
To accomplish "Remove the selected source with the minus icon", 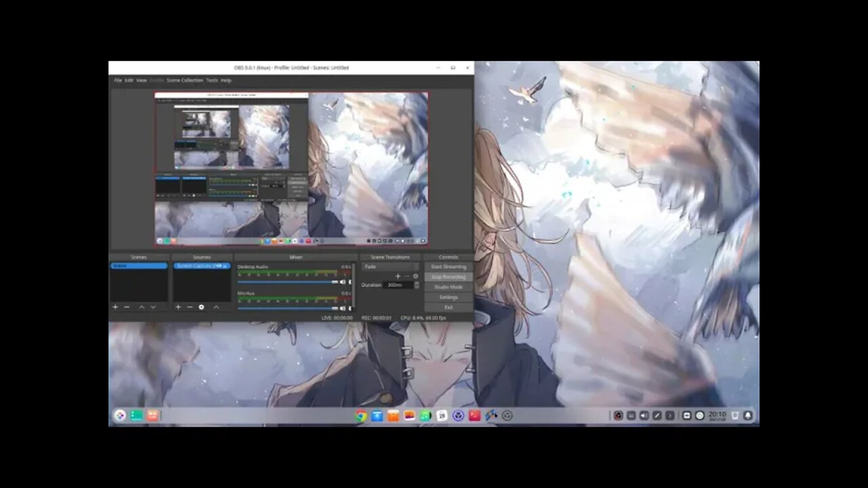I will [x=190, y=307].
